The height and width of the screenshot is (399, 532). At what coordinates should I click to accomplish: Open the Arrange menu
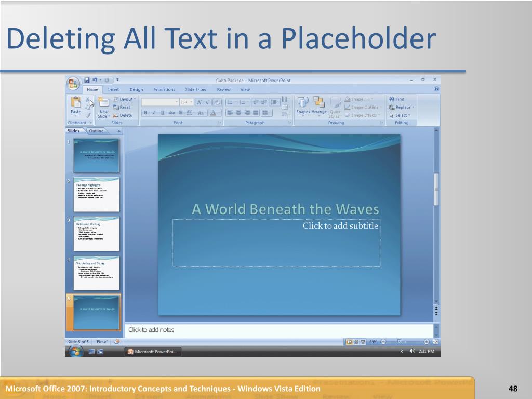click(319, 106)
